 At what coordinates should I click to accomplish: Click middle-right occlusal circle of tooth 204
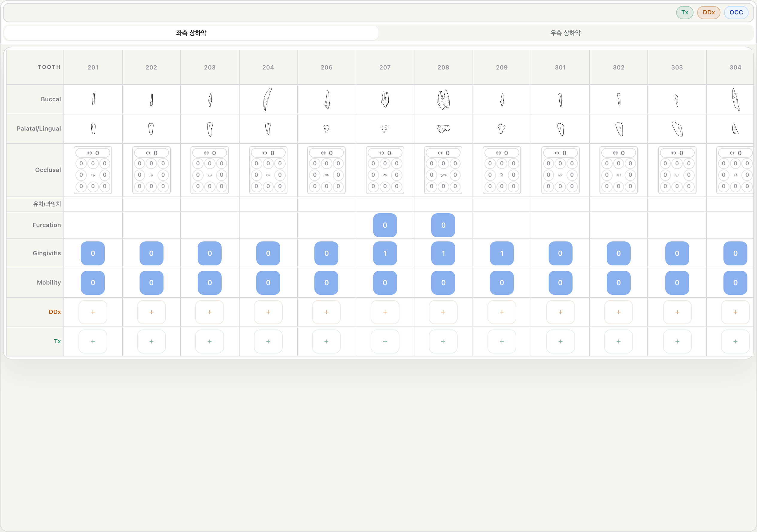(x=280, y=175)
